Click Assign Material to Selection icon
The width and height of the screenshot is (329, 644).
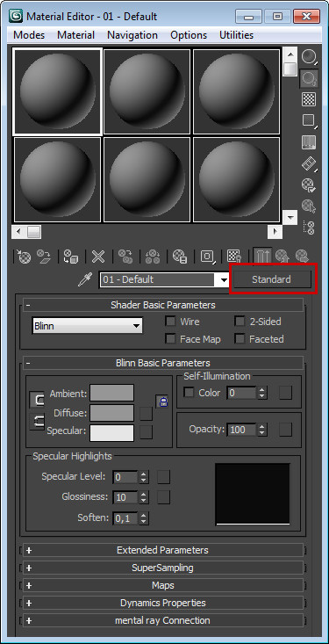point(71,257)
